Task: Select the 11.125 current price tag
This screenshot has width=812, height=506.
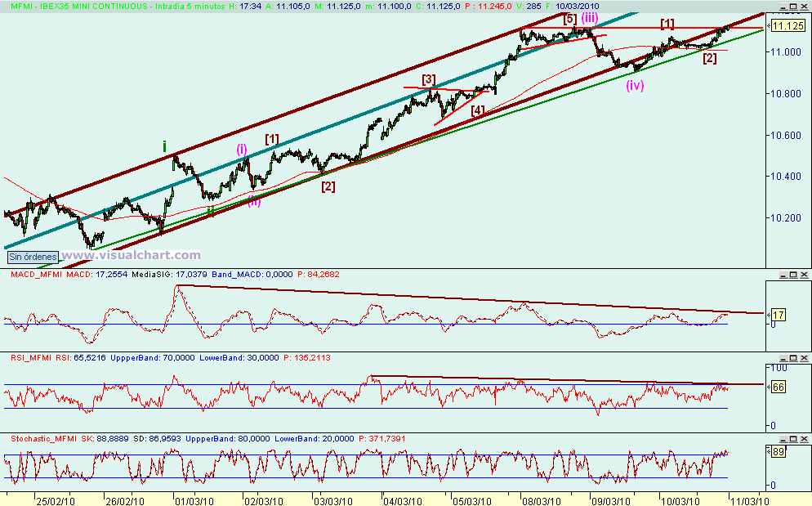Action: (787, 26)
